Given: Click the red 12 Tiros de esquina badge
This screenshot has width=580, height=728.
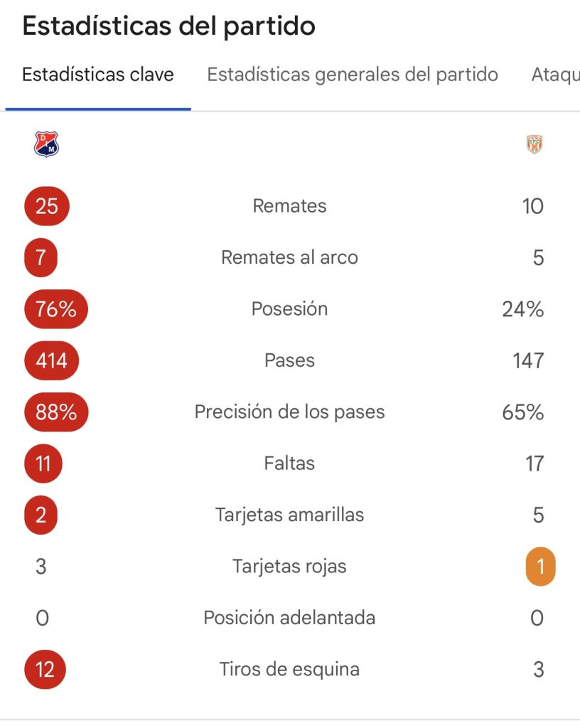Looking at the screenshot, I should click(45, 670).
